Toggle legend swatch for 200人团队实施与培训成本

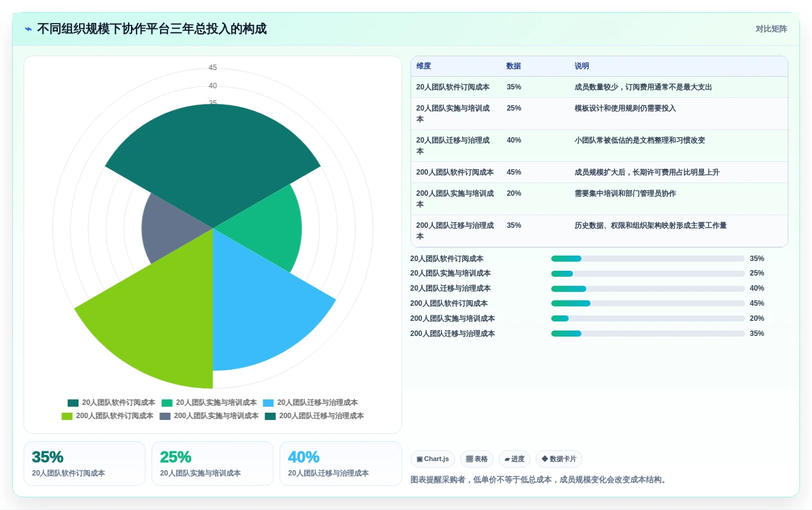(x=165, y=416)
